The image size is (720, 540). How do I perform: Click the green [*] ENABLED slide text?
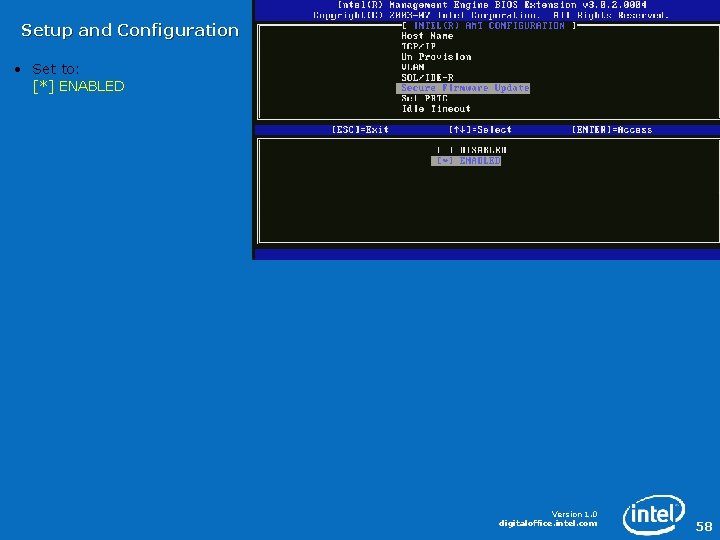coord(79,86)
